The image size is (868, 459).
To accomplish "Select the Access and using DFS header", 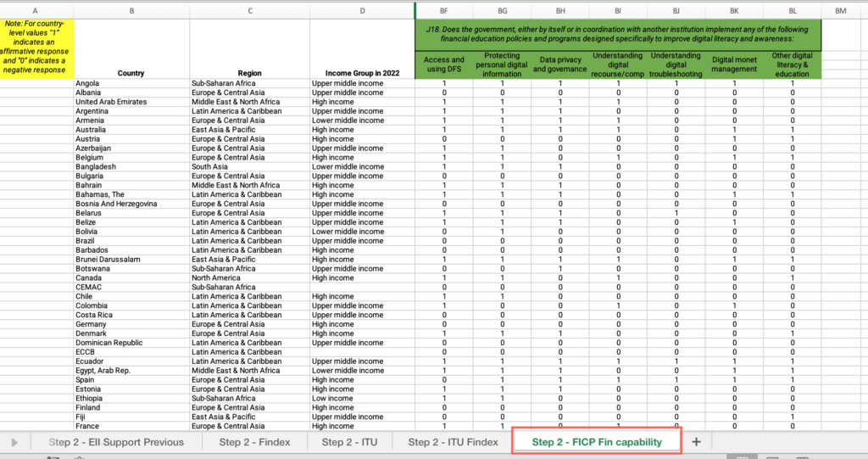I will tap(444, 64).
